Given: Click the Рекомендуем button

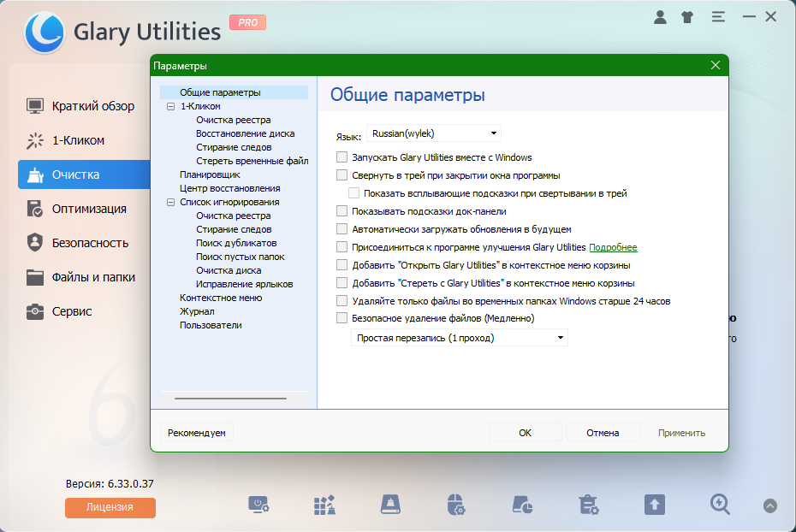Looking at the screenshot, I should (197, 433).
